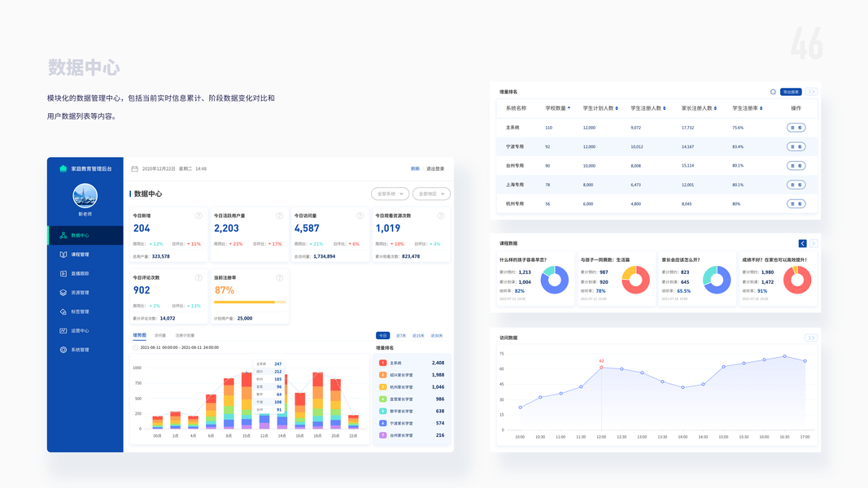Select the 近30天 time range

tap(437, 336)
